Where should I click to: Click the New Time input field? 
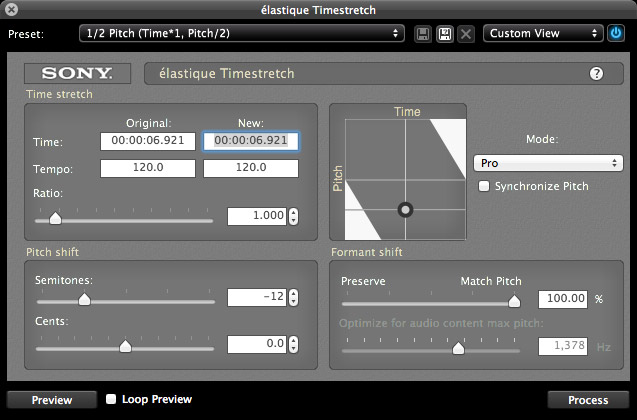click(x=251, y=141)
